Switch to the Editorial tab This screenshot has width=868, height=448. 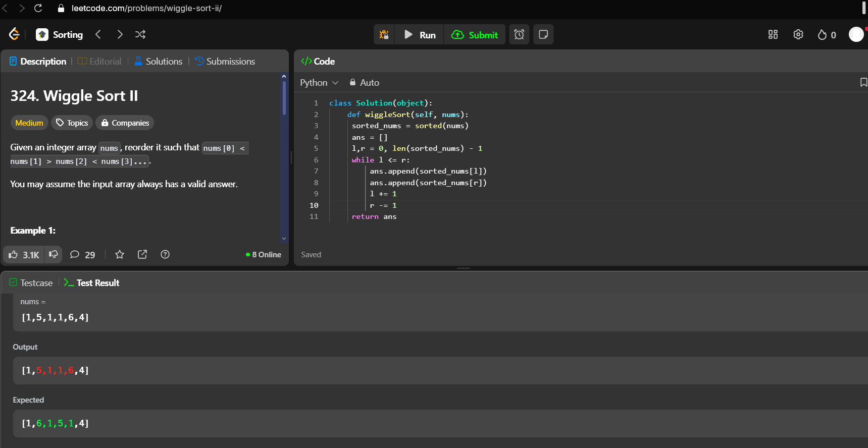(99, 61)
